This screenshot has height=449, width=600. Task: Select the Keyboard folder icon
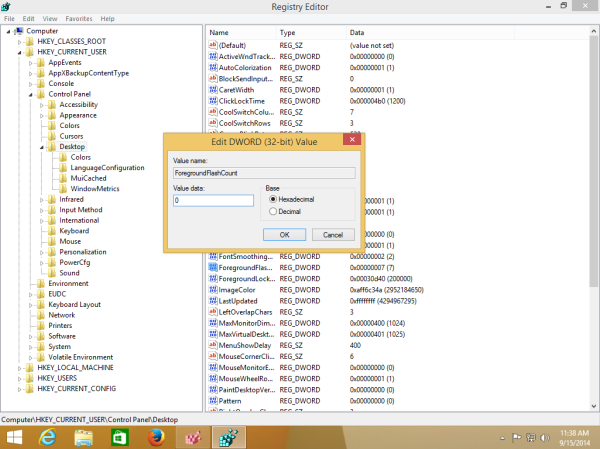pyautogui.click(x=52, y=231)
